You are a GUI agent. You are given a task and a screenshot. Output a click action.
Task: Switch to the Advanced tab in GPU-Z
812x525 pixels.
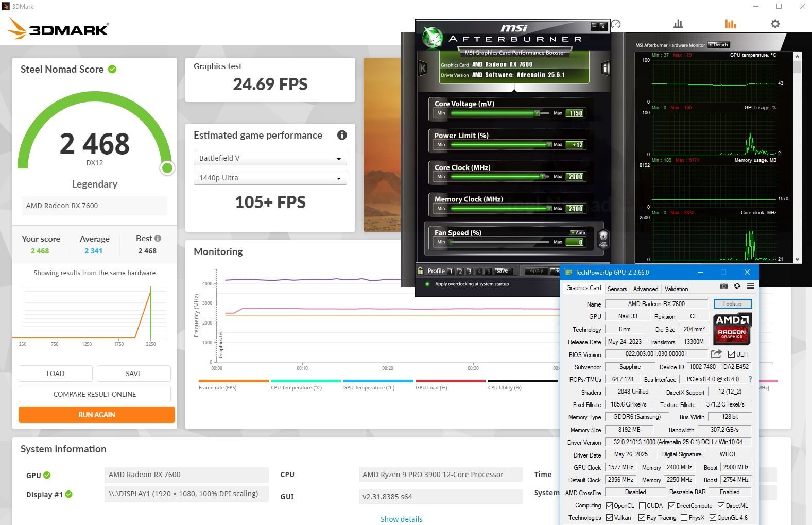tap(646, 289)
